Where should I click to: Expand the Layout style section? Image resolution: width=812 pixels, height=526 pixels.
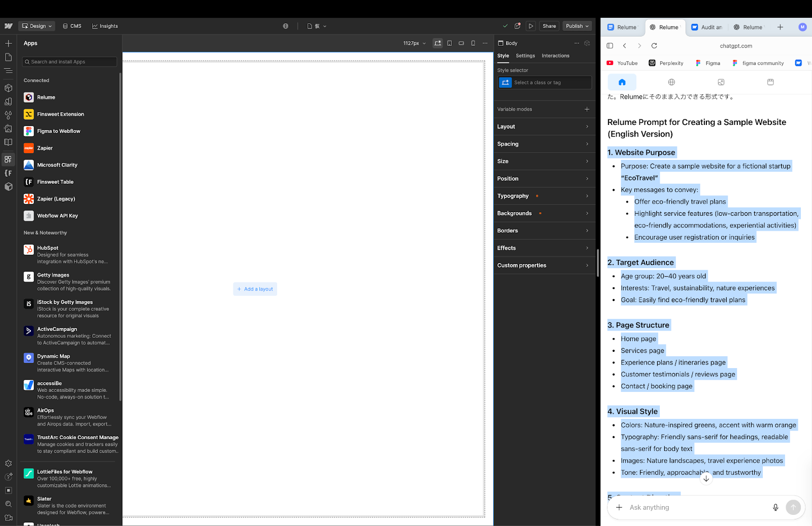(544, 126)
